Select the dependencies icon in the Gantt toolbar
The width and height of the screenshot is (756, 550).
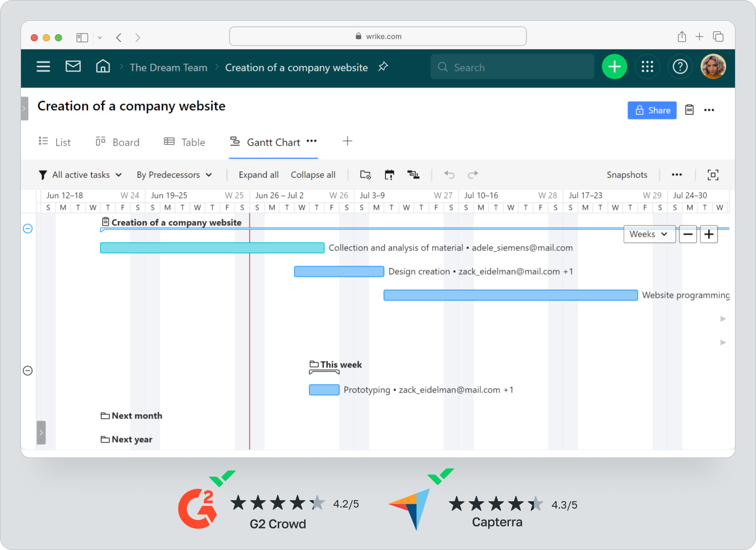coord(413,174)
